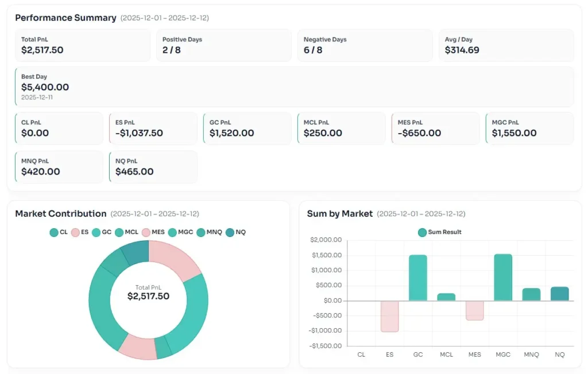This screenshot has width=588, height=374.
Task: Click the MCL legend color circle
Action: click(x=119, y=232)
